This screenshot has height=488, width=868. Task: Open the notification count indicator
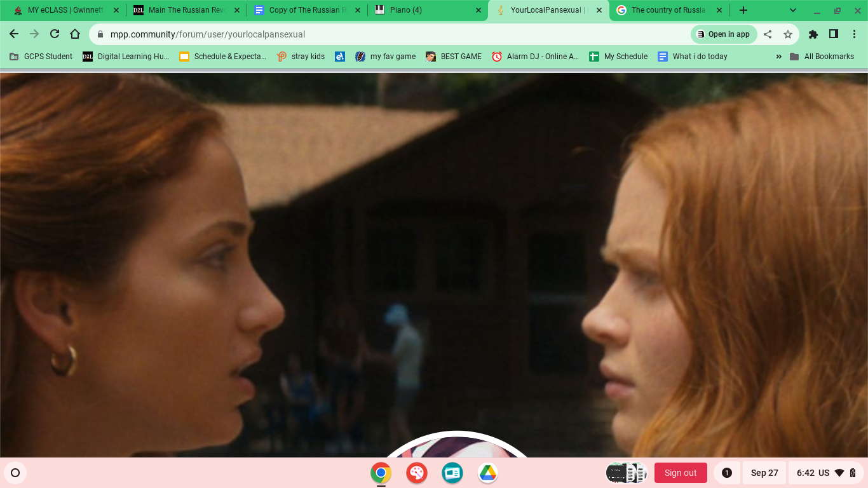[727, 473]
